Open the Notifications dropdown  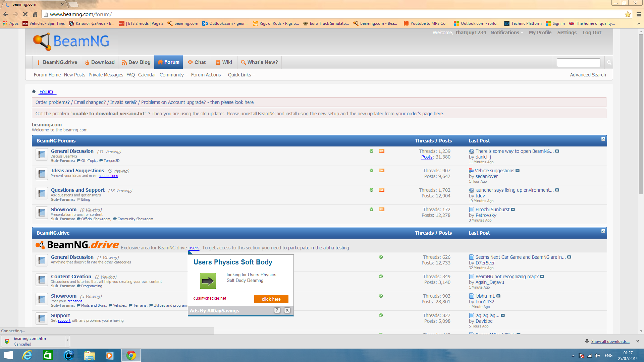(x=506, y=33)
